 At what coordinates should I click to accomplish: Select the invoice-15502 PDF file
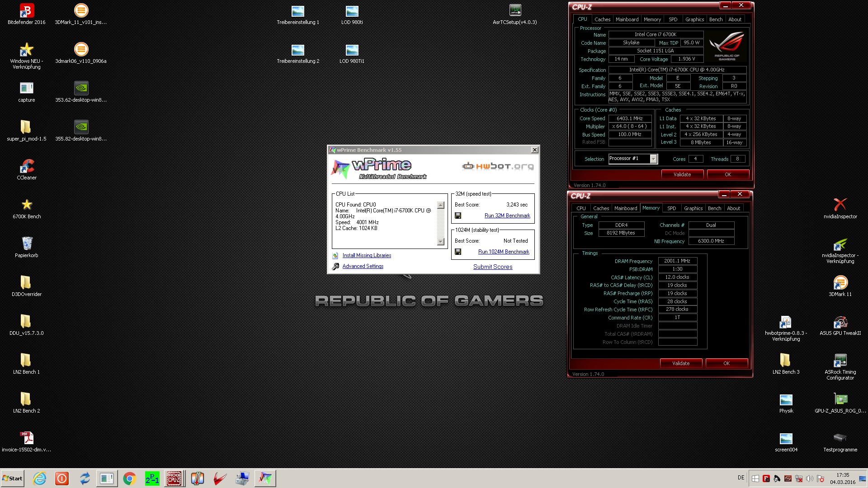coord(26,441)
